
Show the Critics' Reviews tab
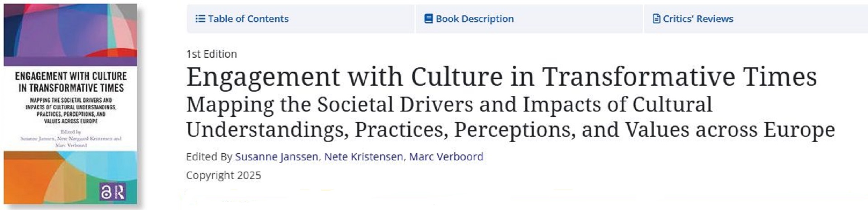click(x=698, y=19)
